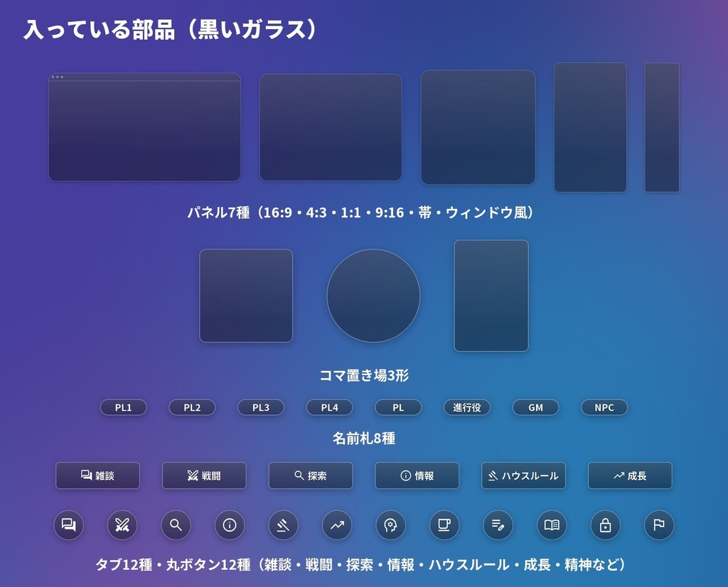Select the 進行役 name tag
This screenshot has width=728, height=587.
point(467,407)
